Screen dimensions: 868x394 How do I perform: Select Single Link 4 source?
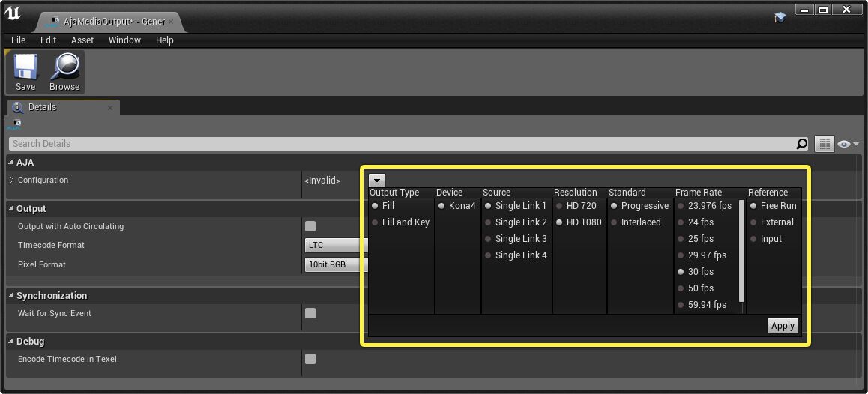(x=516, y=255)
